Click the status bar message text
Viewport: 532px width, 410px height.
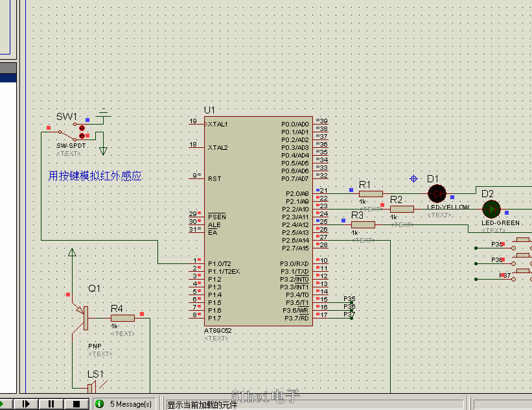pos(202,405)
